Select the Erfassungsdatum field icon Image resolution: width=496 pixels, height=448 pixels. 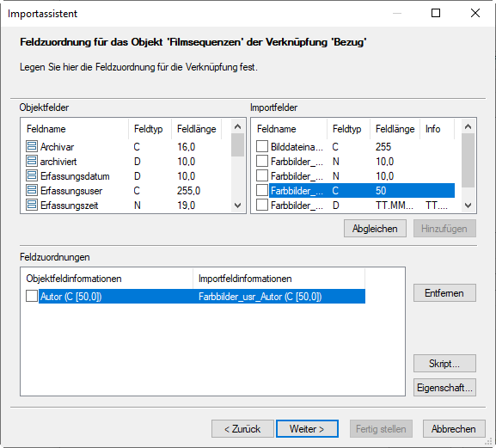pyautogui.click(x=32, y=176)
